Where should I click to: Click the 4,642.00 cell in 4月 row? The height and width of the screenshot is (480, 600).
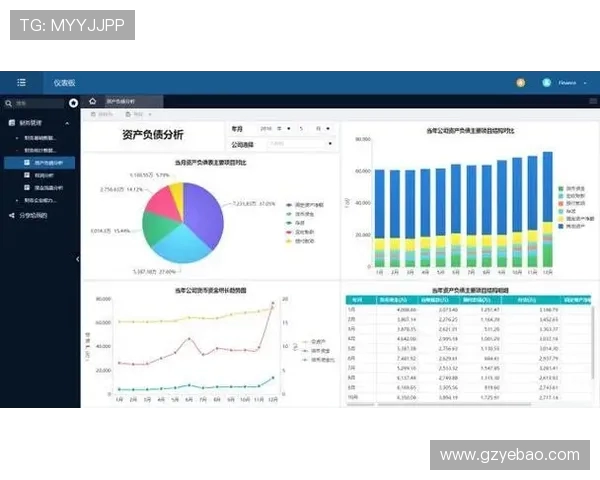click(x=406, y=339)
